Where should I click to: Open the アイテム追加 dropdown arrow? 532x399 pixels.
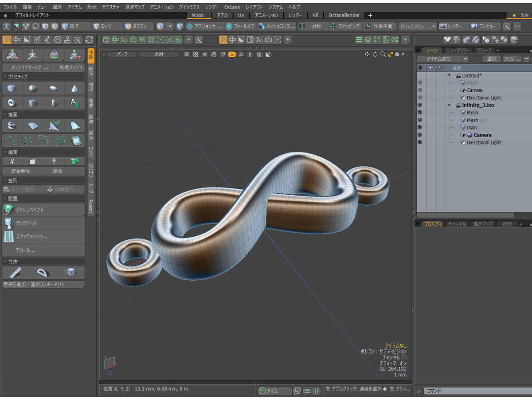pyautogui.click(x=465, y=59)
